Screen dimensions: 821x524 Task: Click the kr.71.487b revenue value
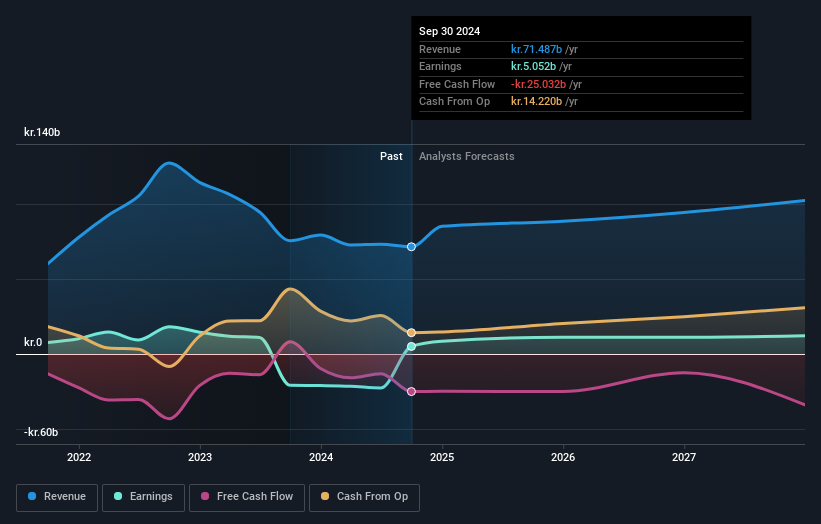tap(536, 49)
